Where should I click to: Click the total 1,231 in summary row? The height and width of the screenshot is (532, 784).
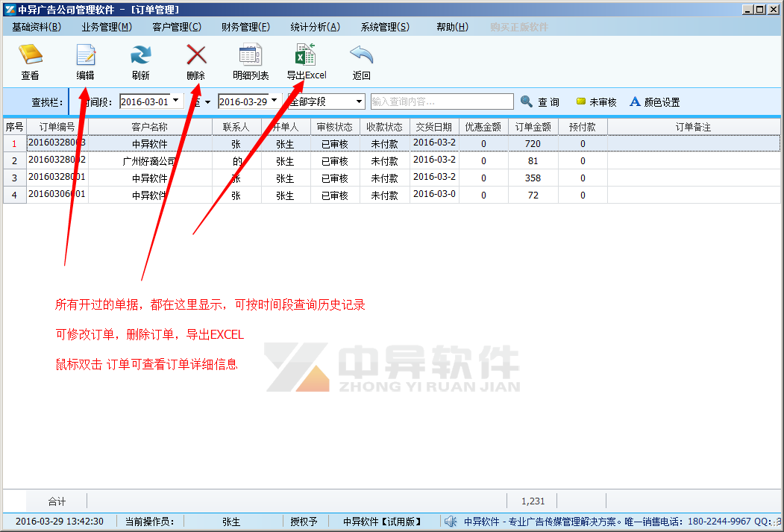533,501
